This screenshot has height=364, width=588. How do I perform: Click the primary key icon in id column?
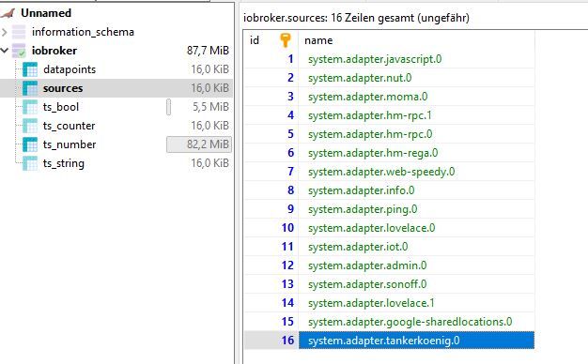click(x=286, y=40)
